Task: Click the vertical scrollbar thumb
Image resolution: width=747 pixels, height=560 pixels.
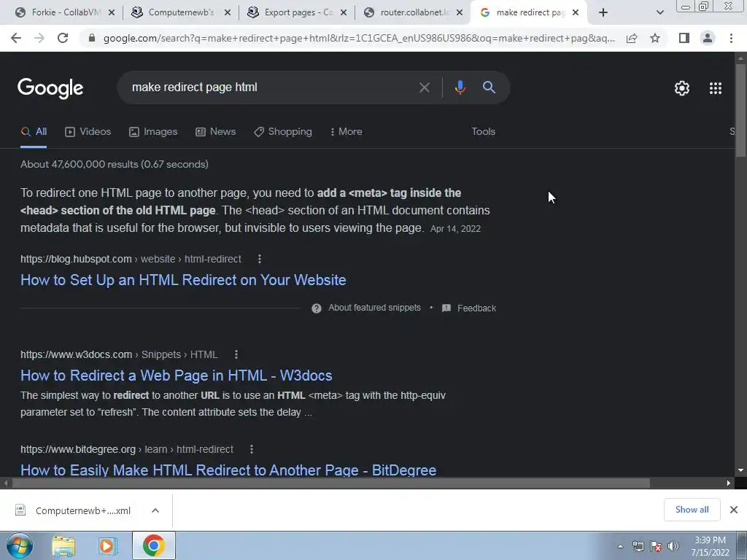Action: (x=740, y=111)
